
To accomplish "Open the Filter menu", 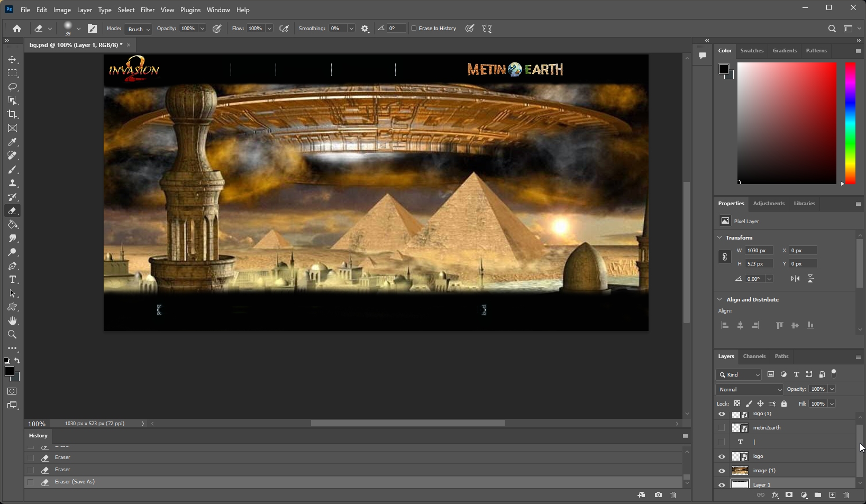I will tap(148, 10).
